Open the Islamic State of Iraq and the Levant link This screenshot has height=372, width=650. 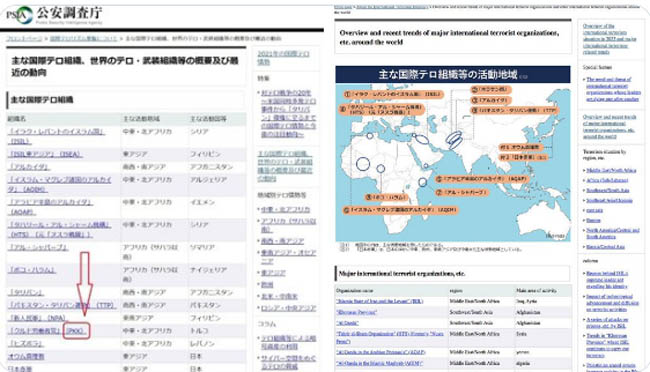[379, 301]
